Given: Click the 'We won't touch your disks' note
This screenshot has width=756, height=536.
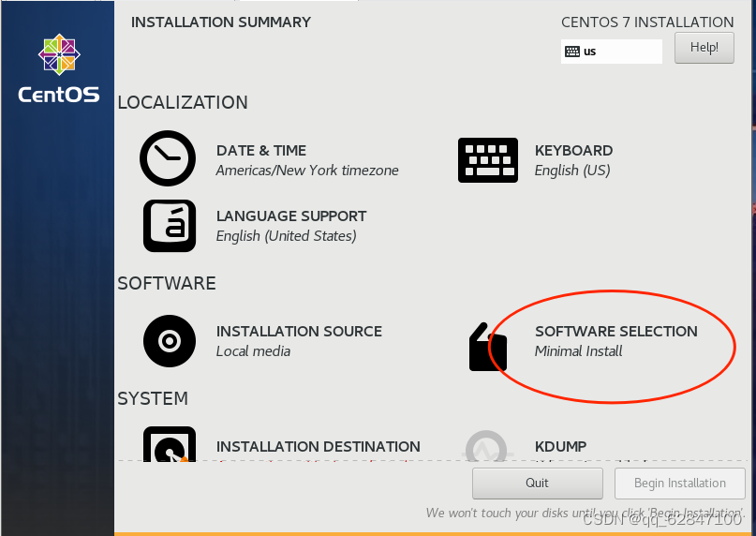Looking at the screenshot, I should [586, 513].
